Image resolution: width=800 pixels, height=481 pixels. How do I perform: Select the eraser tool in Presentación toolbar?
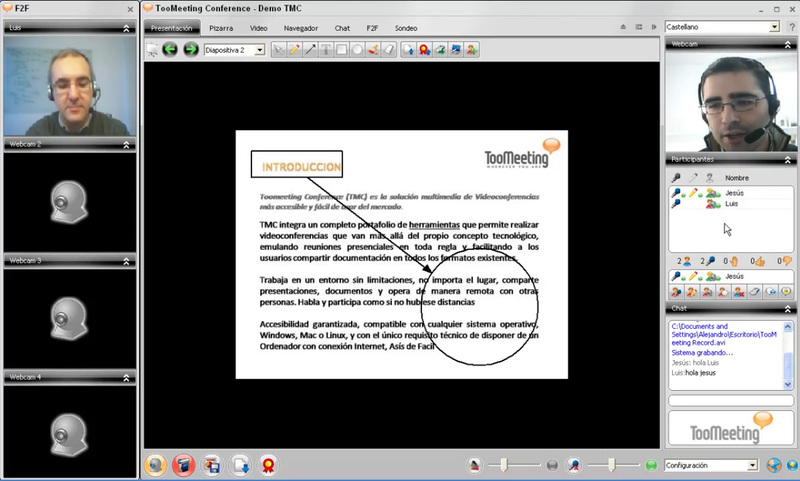(389, 49)
